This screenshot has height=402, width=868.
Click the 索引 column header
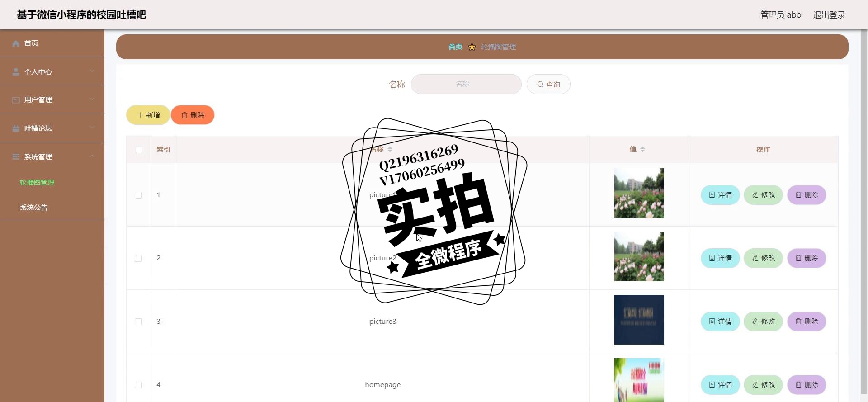(163, 150)
